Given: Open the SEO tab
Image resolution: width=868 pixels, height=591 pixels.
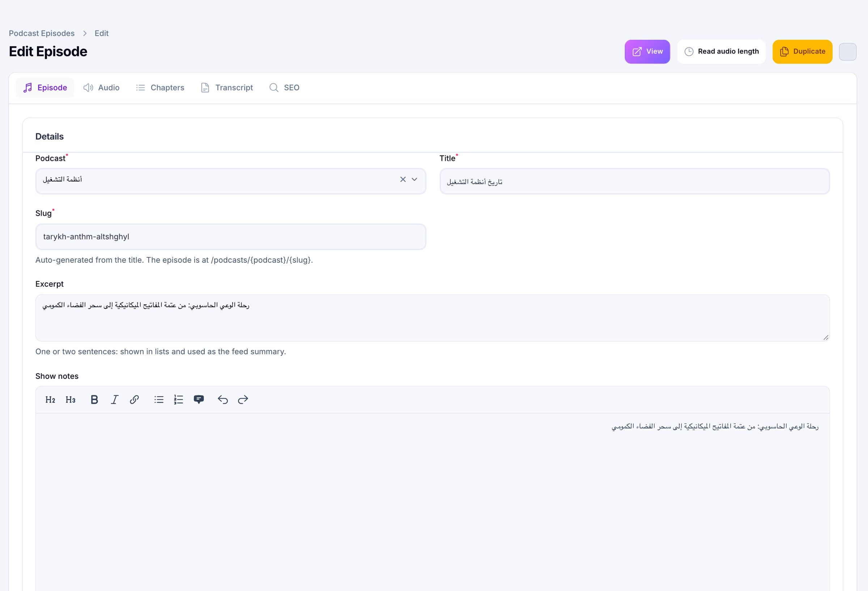Looking at the screenshot, I should pos(284,88).
